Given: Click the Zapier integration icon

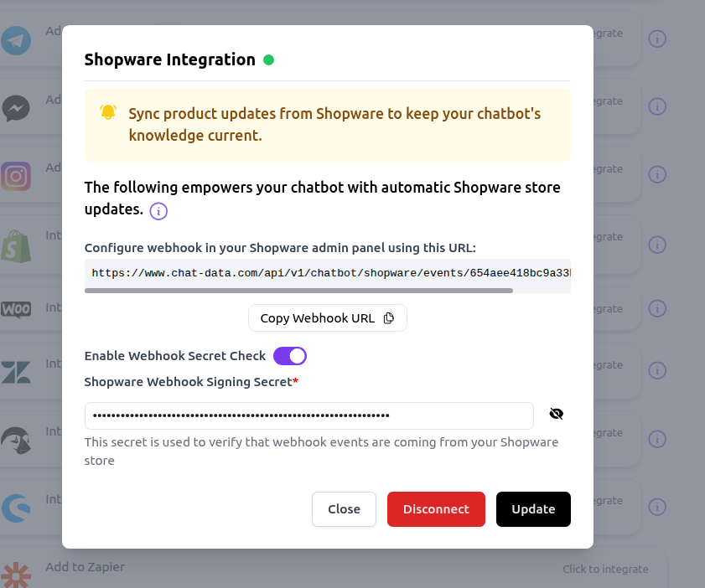Looking at the screenshot, I should [16, 576].
